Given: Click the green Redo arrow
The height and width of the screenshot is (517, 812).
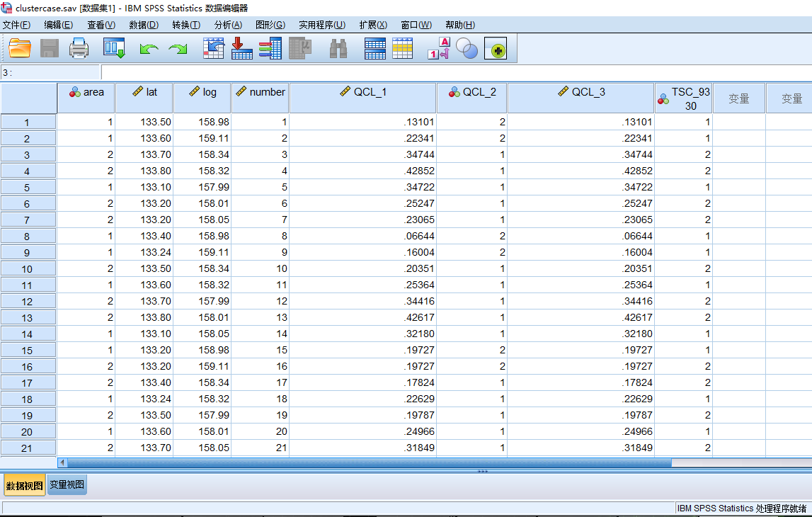Looking at the screenshot, I should coord(178,49).
